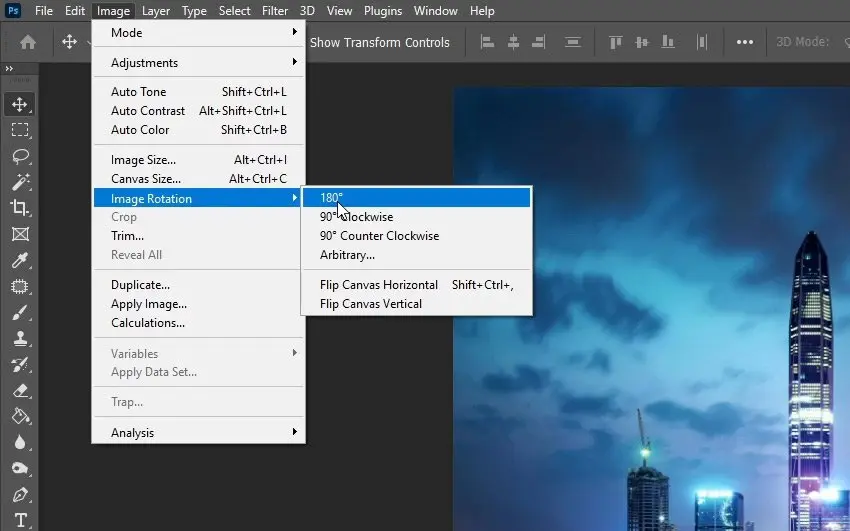Image resolution: width=850 pixels, height=531 pixels.
Task: Select the Rectangular Marquee tool
Action: pyautogui.click(x=20, y=130)
